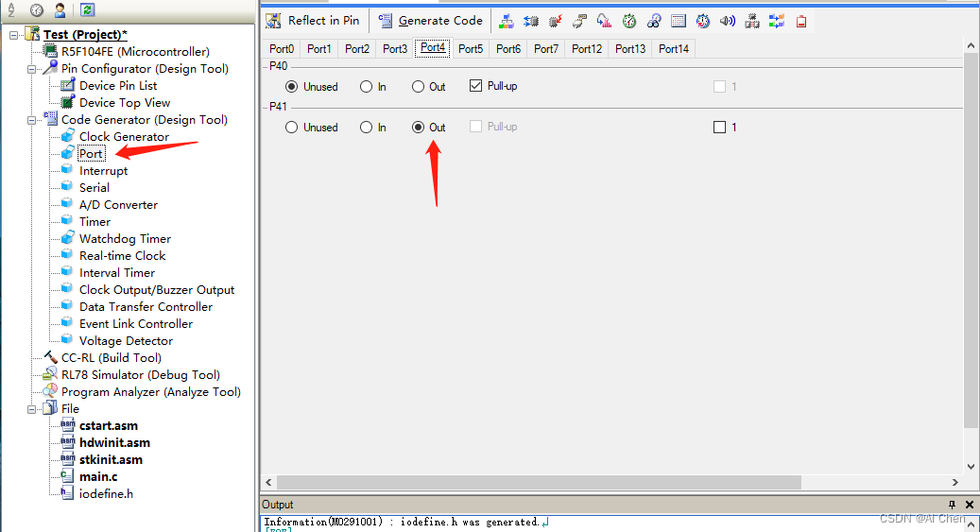
Task: Select In radio for P41
Action: tap(367, 128)
